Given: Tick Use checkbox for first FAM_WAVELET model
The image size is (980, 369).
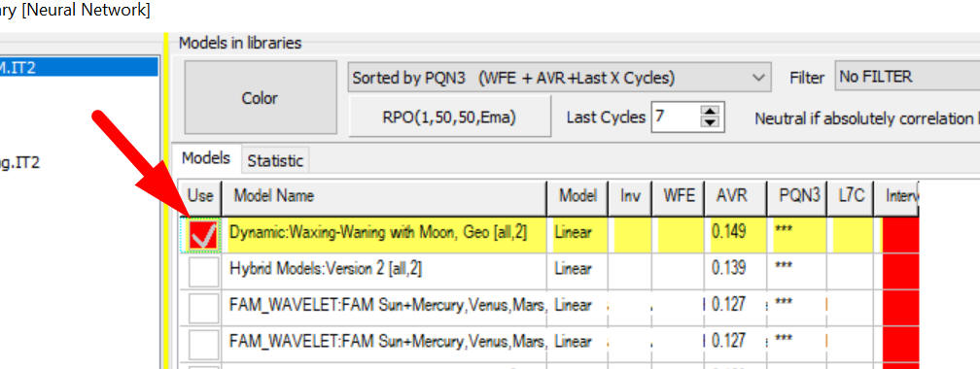Looking at the screenshot, I should pos(204,307).
